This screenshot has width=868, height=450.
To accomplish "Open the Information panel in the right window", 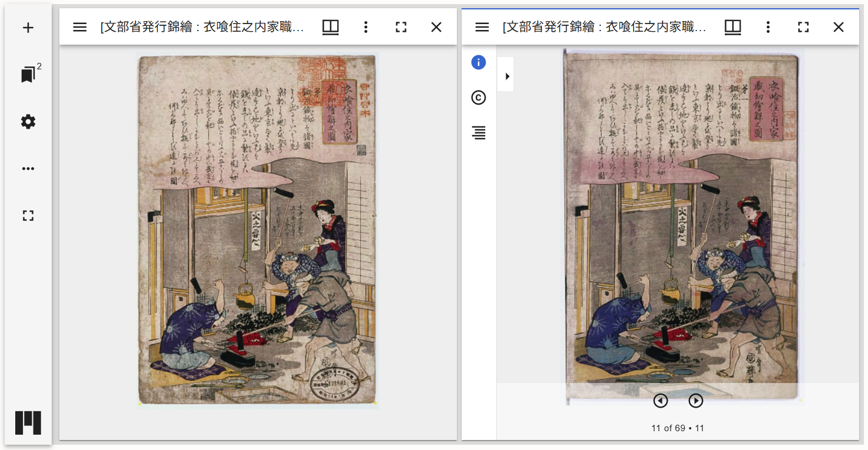I will tap(477, 62).
